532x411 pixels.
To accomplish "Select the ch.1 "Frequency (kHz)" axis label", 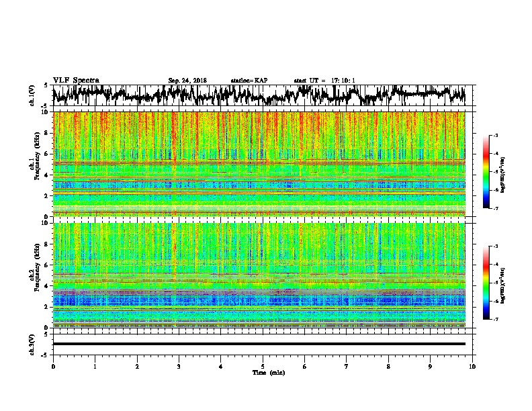I will [37, 156].
